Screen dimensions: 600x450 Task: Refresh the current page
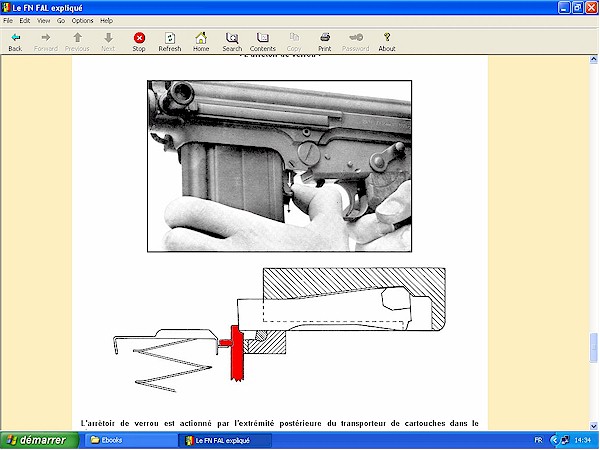point(170,42)
